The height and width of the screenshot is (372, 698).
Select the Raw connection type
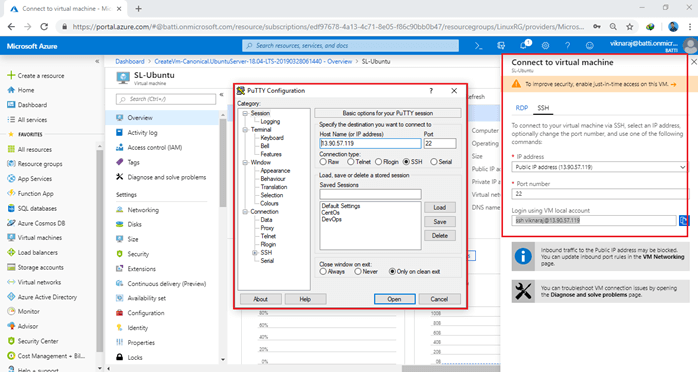pyautogui.click(x=323, y=162)
